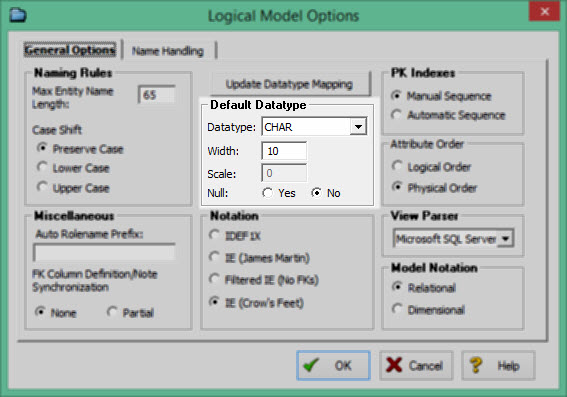Select Filtered IE (No FKs) notation

pos(214,279)
